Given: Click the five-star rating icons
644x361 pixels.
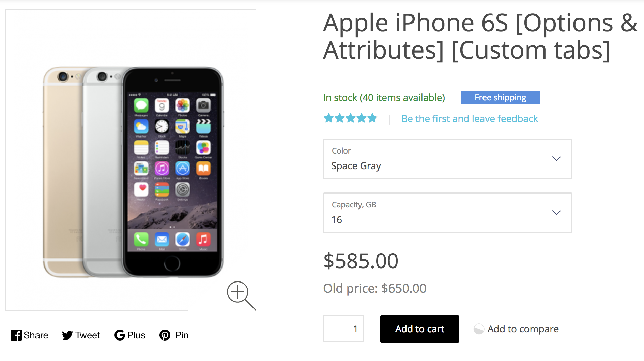Looking at the screenshot, I should [x=350, y=118].
